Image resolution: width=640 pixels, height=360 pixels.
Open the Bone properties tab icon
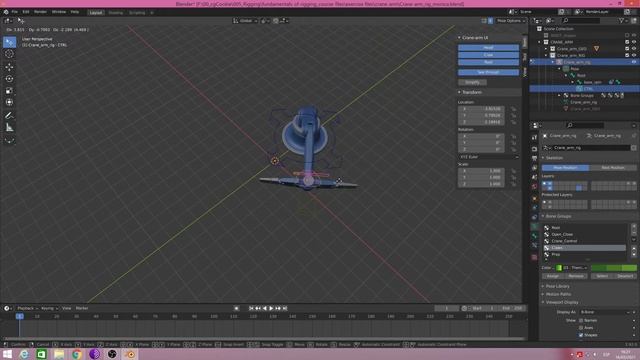pyautogui.click(x=534, y=236)
